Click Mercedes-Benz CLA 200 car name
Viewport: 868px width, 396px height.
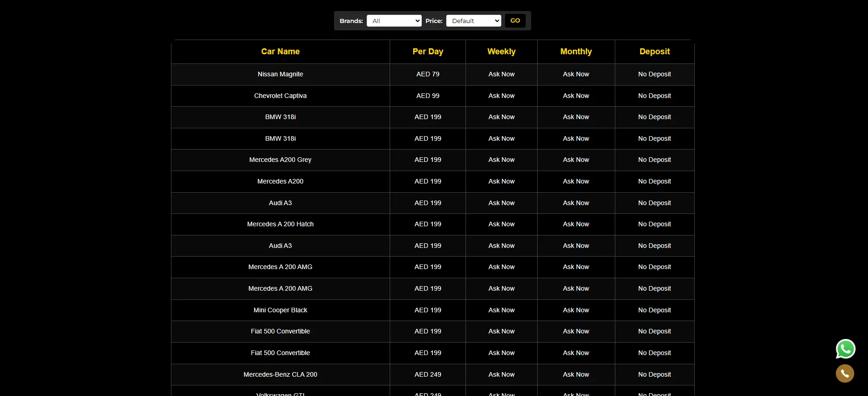[x=280, y=374]
